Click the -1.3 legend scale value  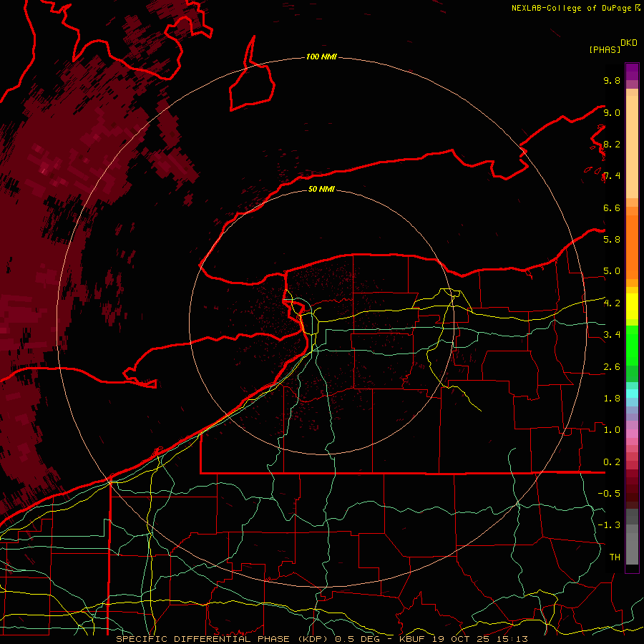(x=609, y=525)
